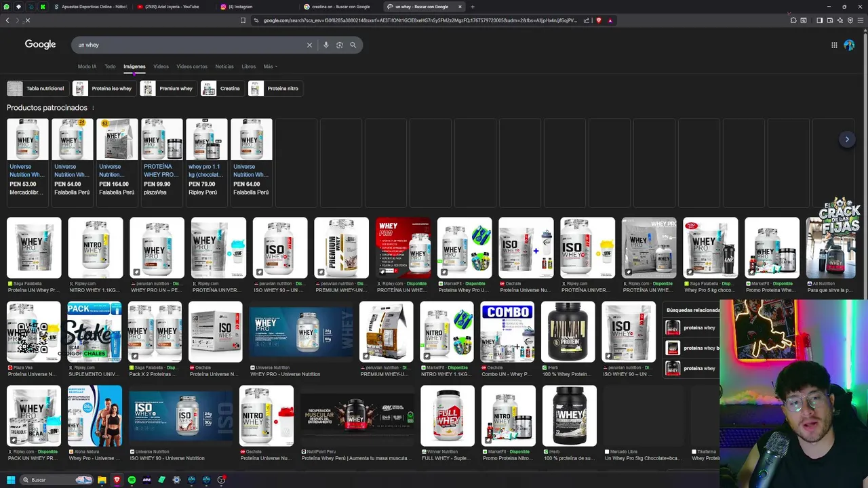
Task: Open first related search 'proteína whey'
Action: pos(690,328)
